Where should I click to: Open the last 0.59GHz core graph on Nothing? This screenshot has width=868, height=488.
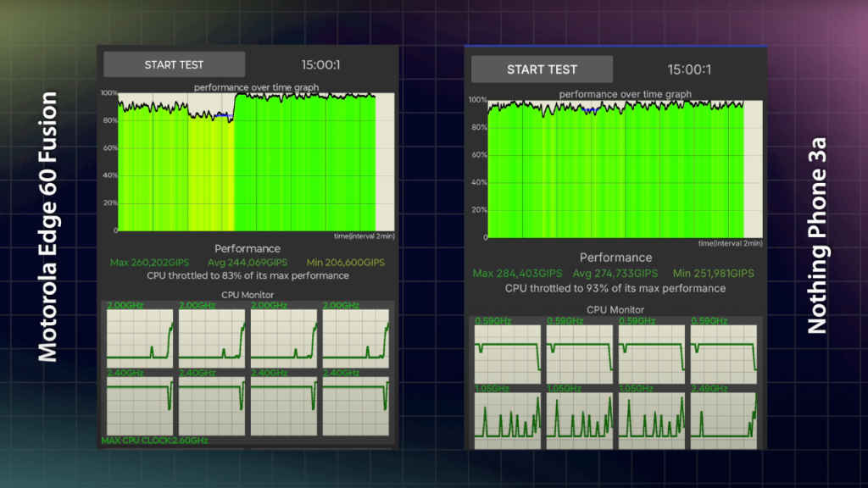(724, 354)
